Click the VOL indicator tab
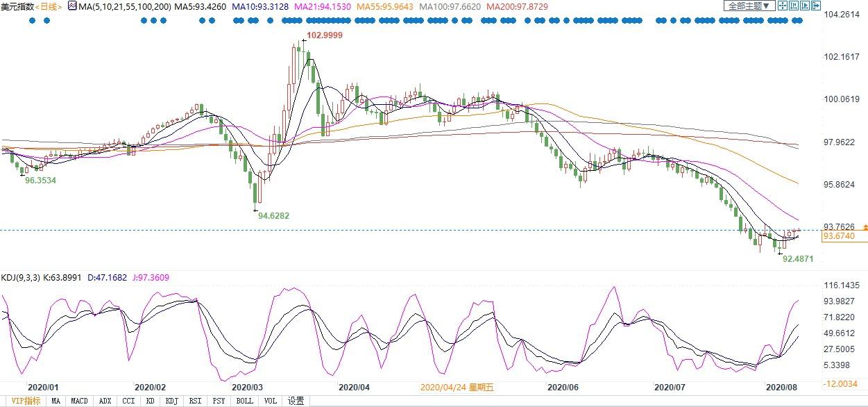The height and width of the screenshot is (407, 868). (x=271, y=401)
